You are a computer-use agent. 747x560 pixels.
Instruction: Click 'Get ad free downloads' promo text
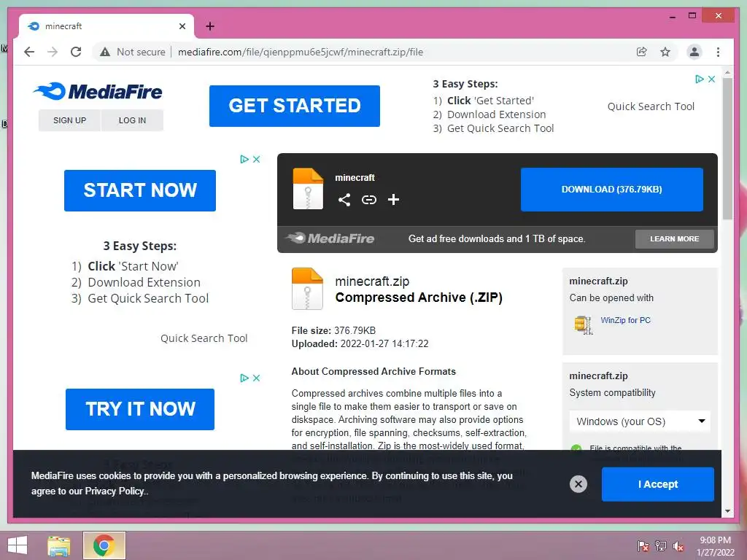[497, 239]
